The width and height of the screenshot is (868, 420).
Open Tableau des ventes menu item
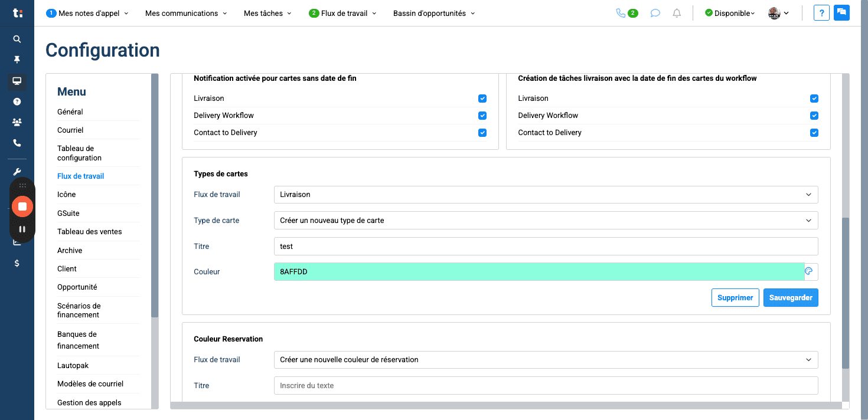[90, 231]
